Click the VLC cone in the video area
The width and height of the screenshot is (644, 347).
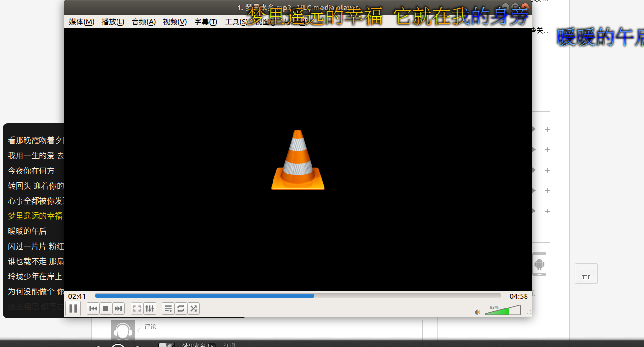[x=298, y=160]
